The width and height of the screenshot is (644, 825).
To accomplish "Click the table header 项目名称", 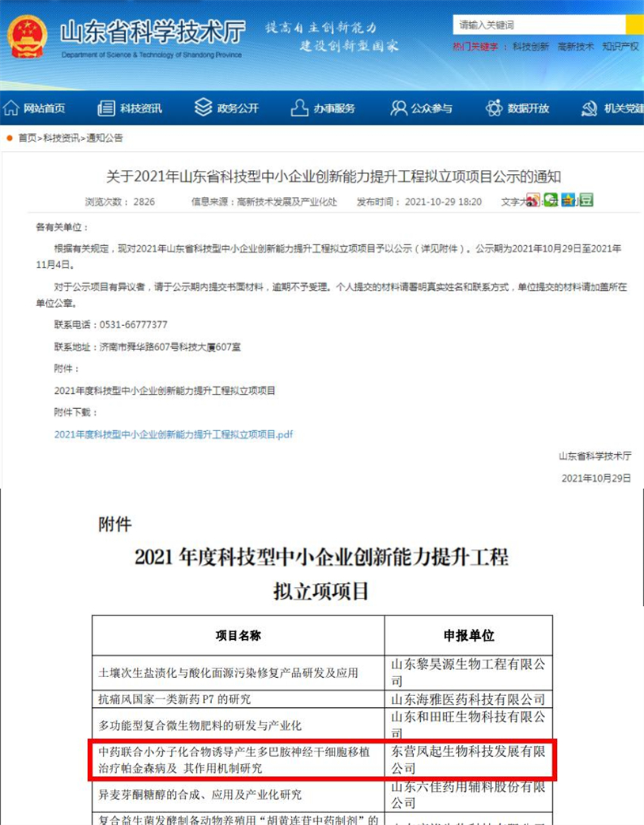I will (x=238, y=636).
